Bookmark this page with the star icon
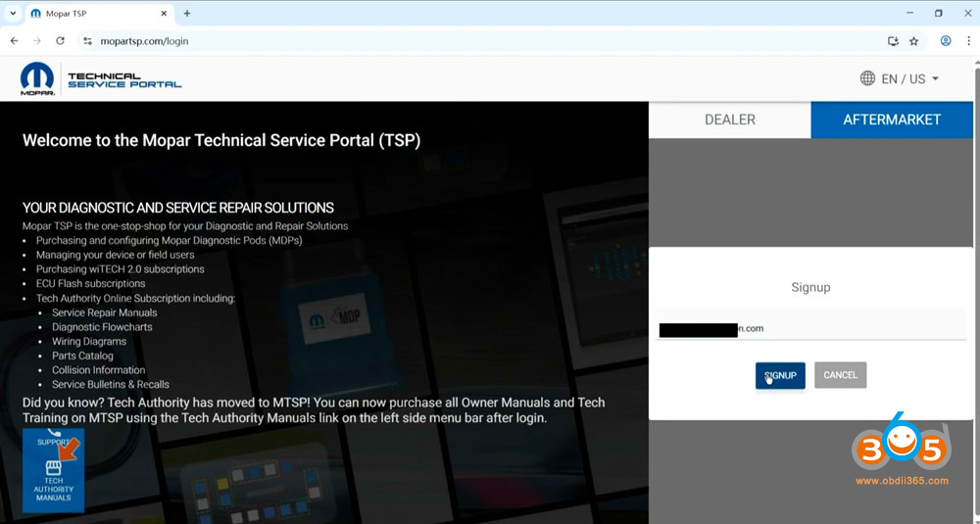Viewport: 980px width, 524px height. (x=913, y=41)
